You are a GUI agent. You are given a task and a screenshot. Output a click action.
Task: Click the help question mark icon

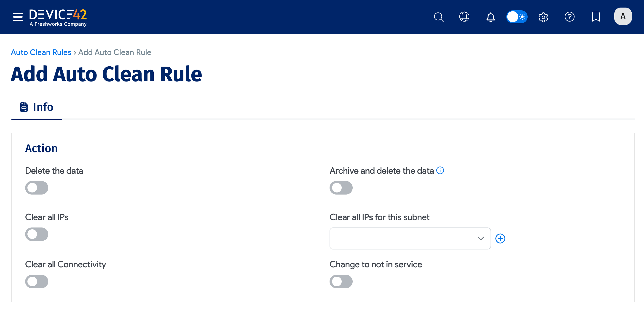click(570, 17)
